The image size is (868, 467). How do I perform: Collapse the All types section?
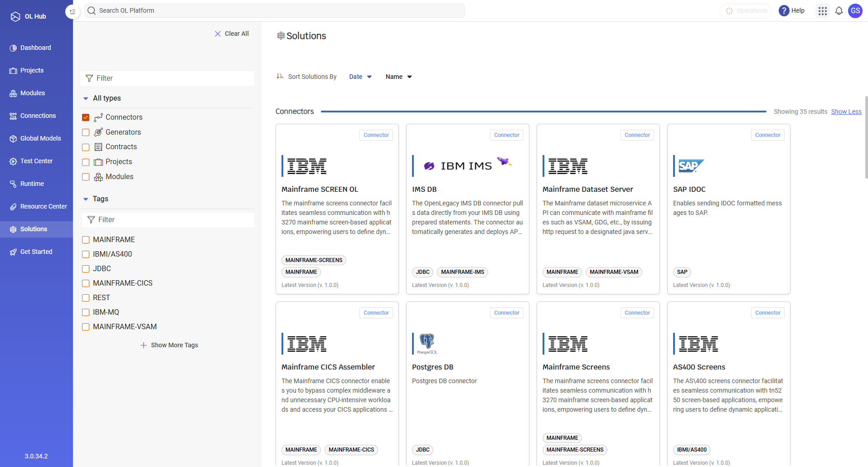point(86,98)
